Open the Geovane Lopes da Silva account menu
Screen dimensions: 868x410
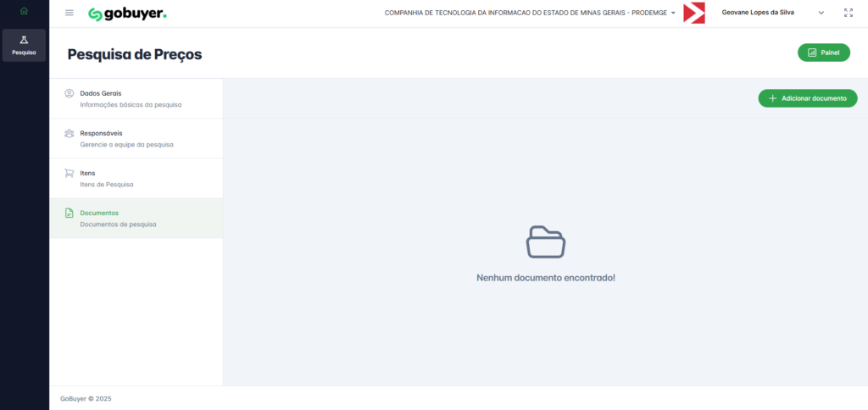tap(758, 13)
